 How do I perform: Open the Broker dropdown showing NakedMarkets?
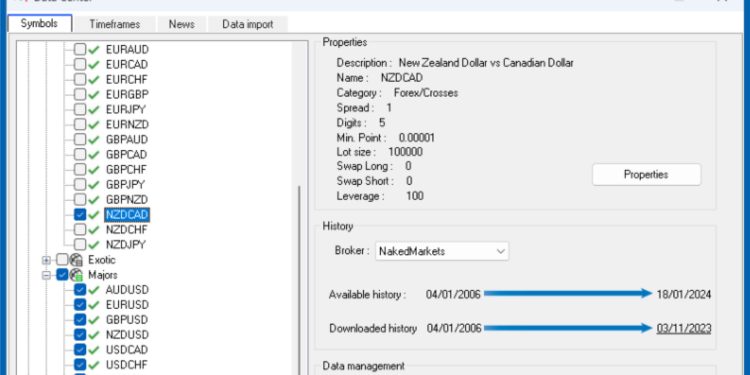click(x=442, y=251)
